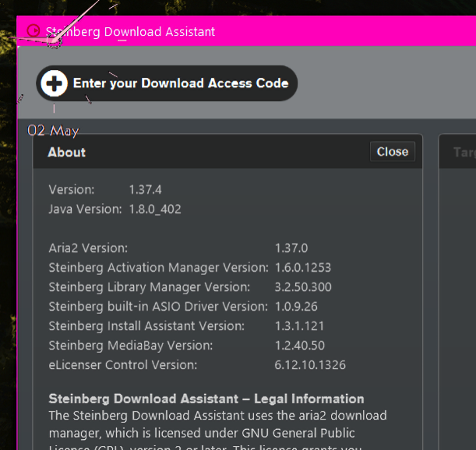
Task: Click the Java Version 1.8.0_402 line
Action: click(x=115, y=209)
